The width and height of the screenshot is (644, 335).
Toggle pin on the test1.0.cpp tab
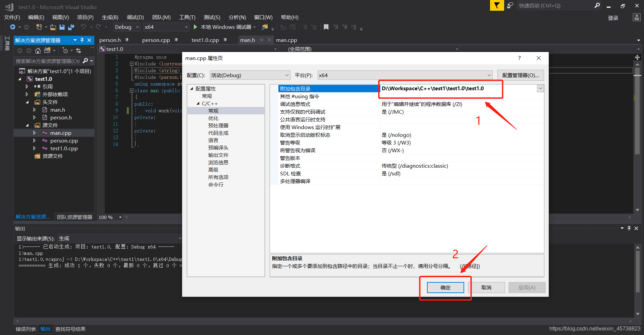[x=225, y=40]
